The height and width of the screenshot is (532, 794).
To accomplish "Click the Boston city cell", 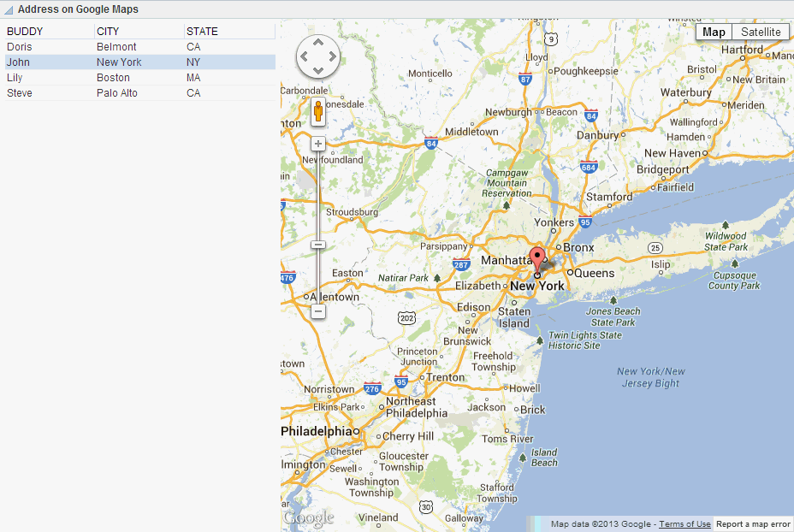I will (113, 78).
